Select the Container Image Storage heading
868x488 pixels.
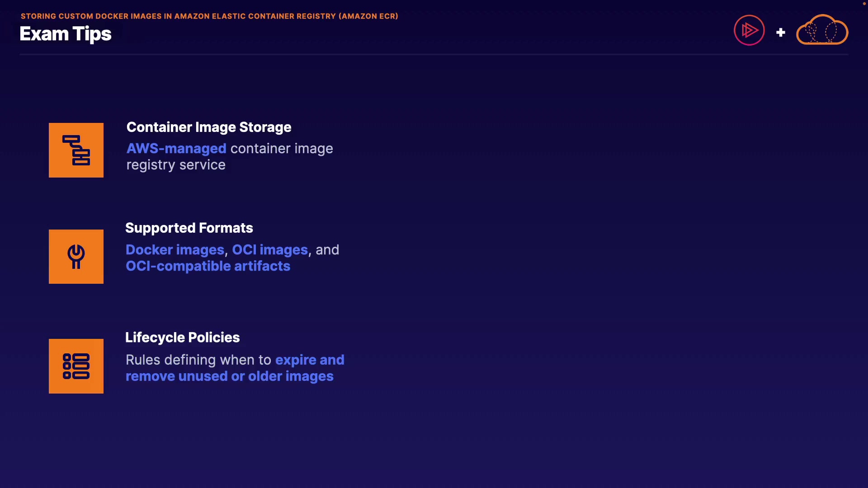(209, 127)
